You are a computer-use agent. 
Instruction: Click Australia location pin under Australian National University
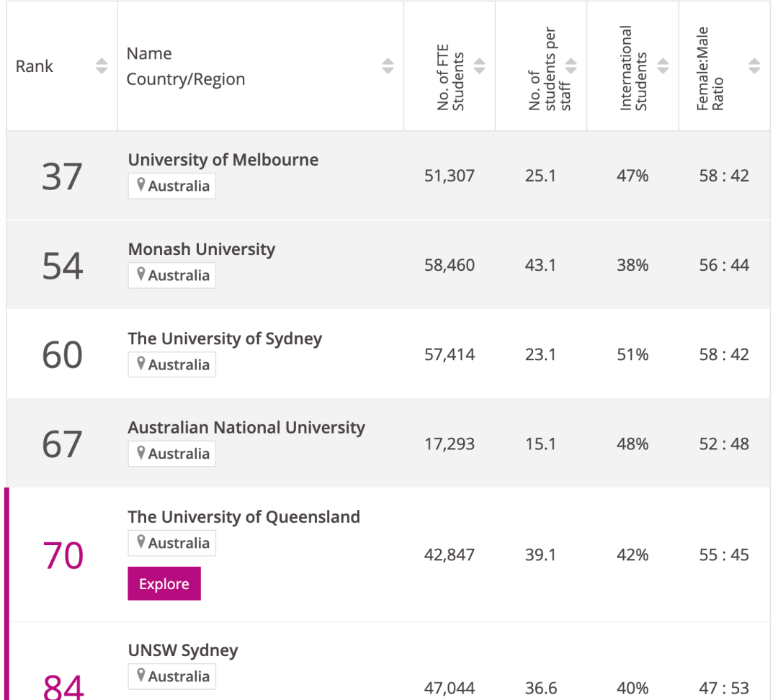tap(142, 454)
